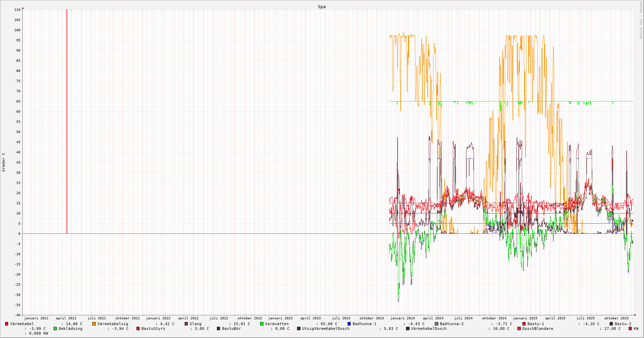
Task: Click the red Bastu-1 legend marker
Action: [x=524, y=324]
